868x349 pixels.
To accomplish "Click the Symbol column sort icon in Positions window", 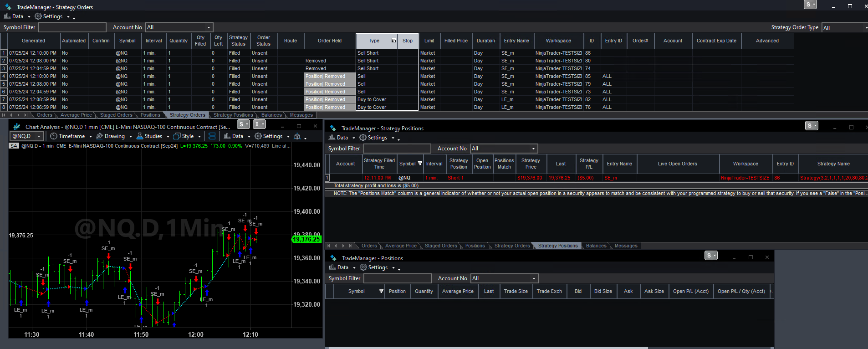I will 381,291.
